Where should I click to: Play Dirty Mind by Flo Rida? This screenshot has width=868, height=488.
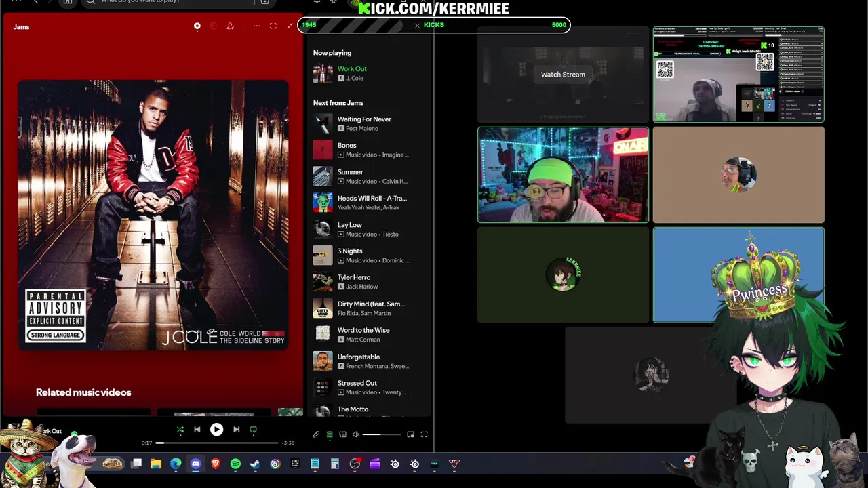[371, 304]
